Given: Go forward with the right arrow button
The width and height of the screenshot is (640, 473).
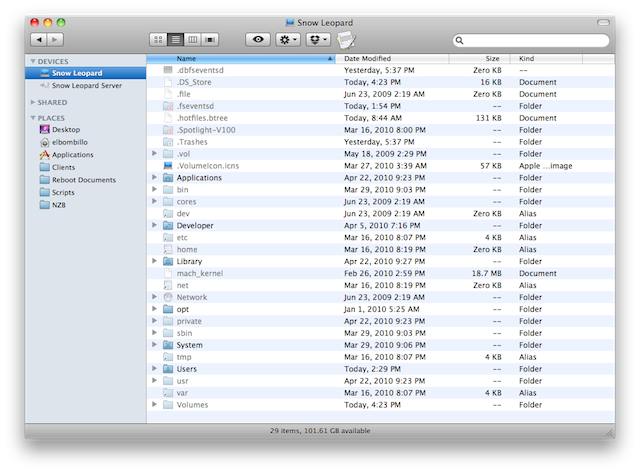Looking at the screenshot, I should [55, 40].
